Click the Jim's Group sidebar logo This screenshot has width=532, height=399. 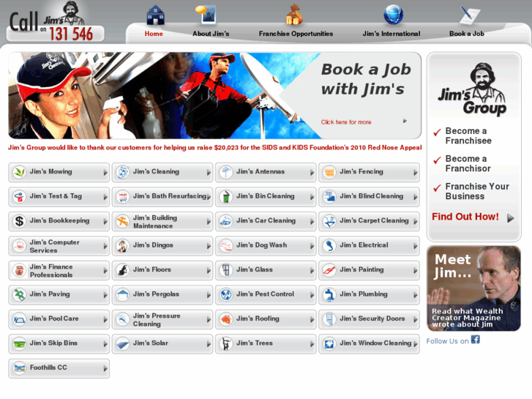(x=473, y=89)
